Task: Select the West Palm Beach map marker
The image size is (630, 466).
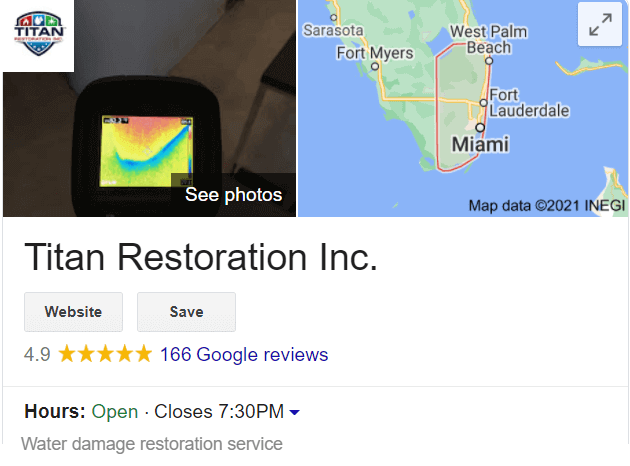Action: click(489, 61)
